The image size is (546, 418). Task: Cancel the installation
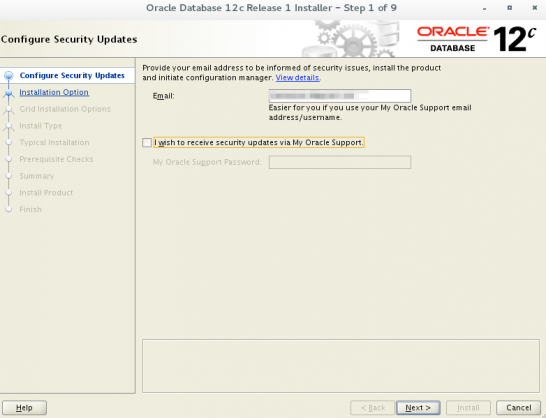pos(518,408)
